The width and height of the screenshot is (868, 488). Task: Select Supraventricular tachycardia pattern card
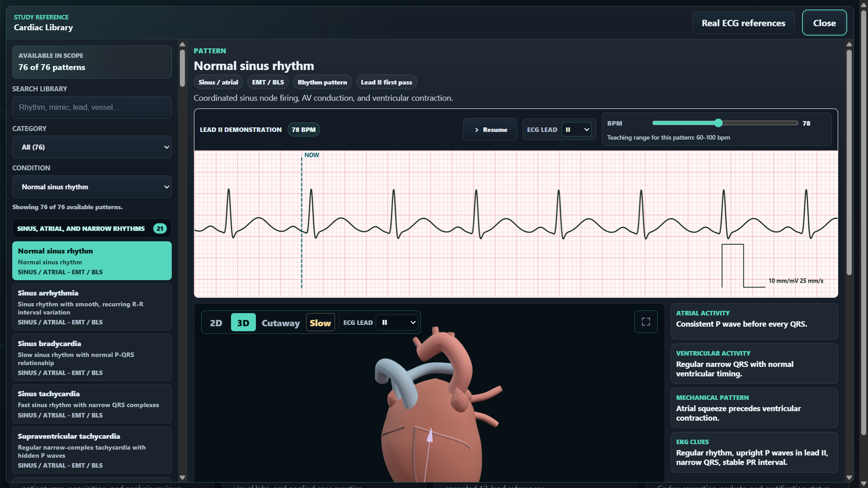click(92, 450)
